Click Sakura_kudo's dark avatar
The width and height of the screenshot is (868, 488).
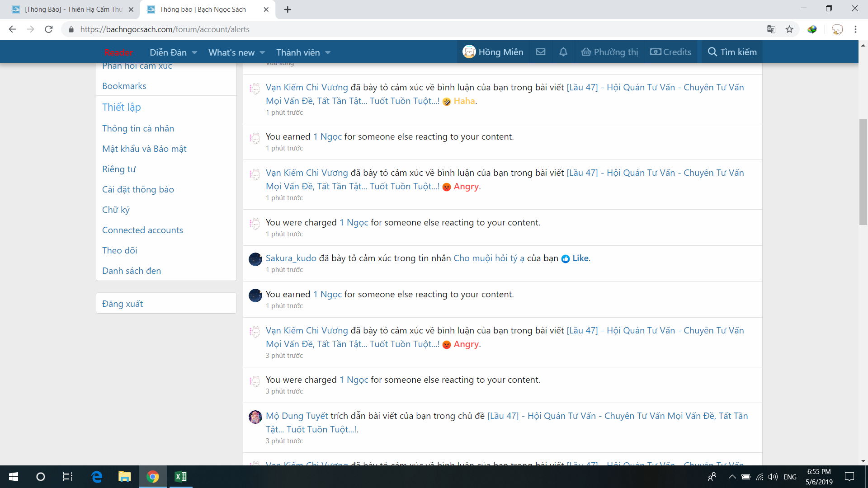[255, 259]
